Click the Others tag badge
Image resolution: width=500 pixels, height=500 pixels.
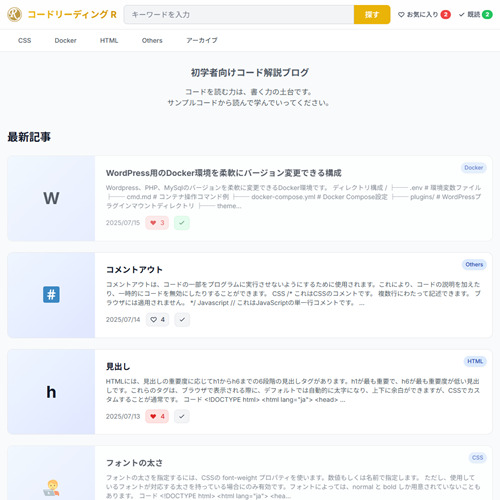(x=474, y=264)
